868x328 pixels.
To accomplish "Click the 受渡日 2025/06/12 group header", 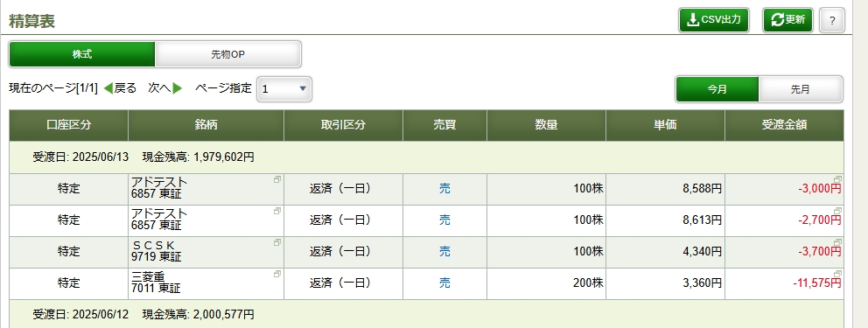I will [x=426, y=314].
